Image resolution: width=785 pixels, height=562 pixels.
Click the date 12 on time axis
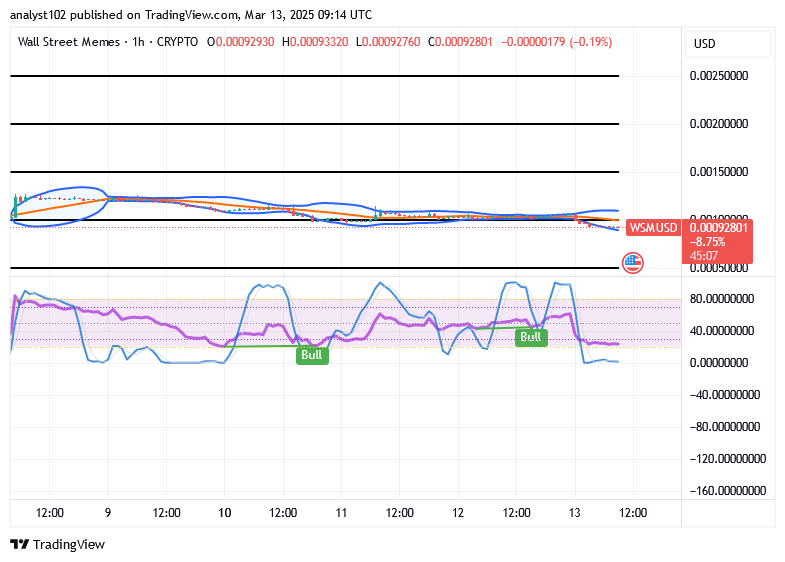[x=458, y=512]
